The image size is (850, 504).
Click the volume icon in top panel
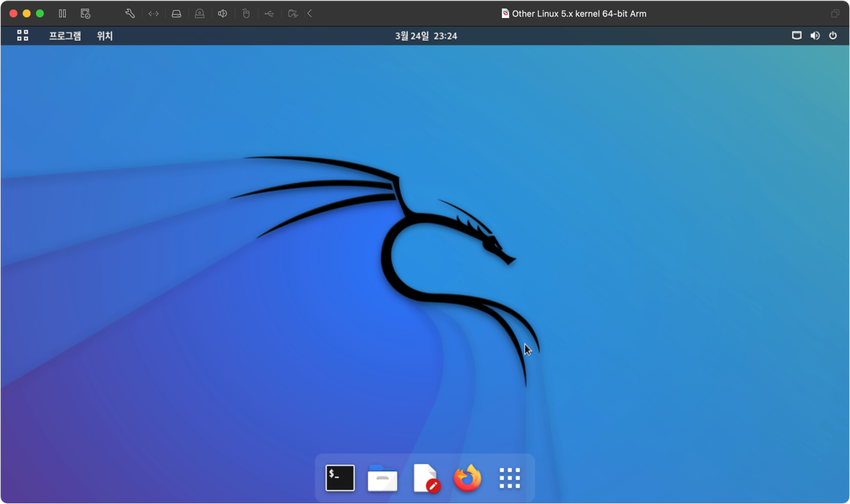(815, 36)
